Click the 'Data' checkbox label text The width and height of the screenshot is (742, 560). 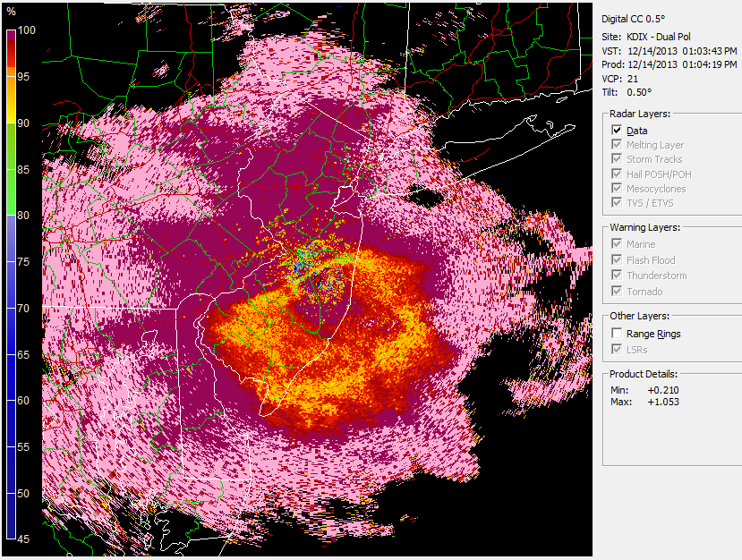637,131
